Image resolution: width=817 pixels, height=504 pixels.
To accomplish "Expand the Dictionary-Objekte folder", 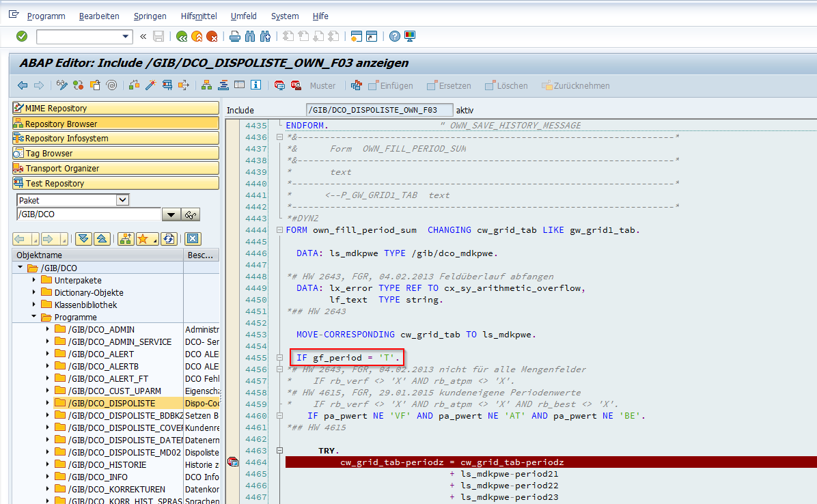I will click(x=33, y=292).
